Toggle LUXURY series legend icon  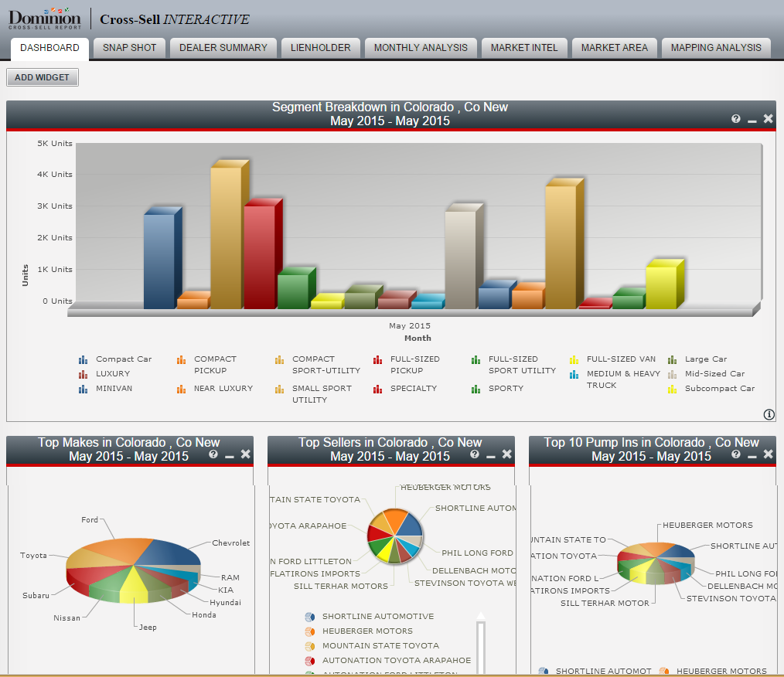[x=83, y=374]
